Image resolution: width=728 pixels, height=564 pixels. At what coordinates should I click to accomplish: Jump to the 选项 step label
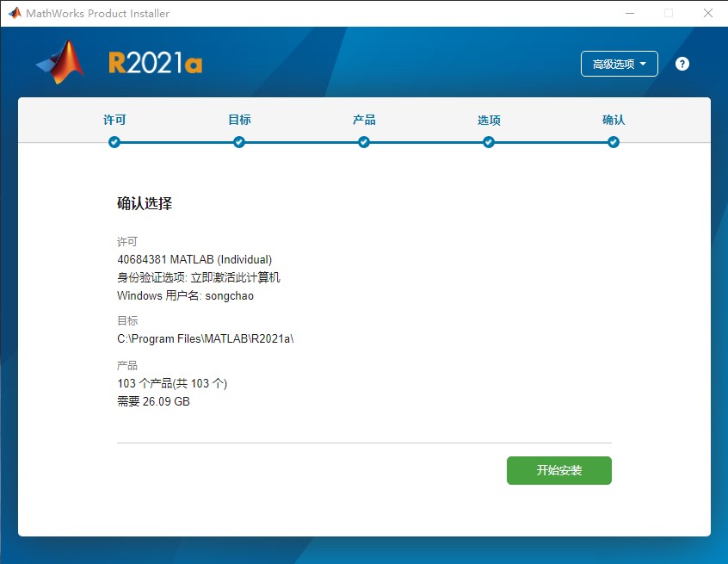pyautogui.click(x=489, y=120)
